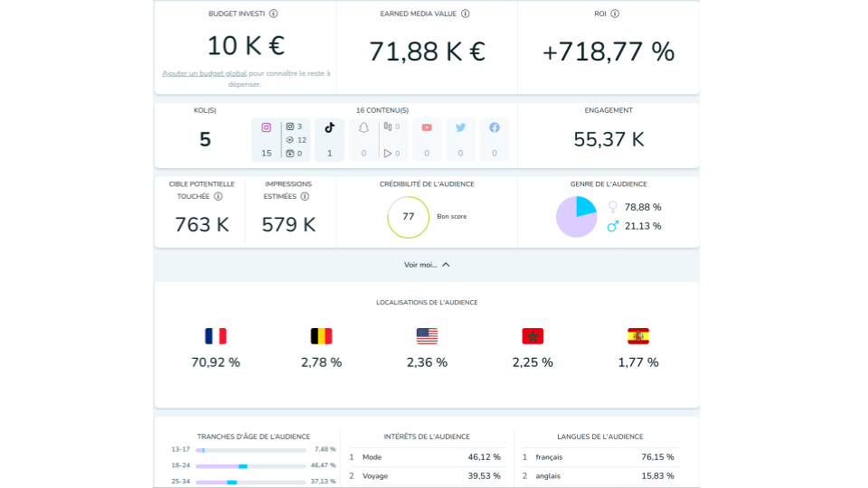Show info for Cible Potentielle Touchée

(x=219, y=196)
